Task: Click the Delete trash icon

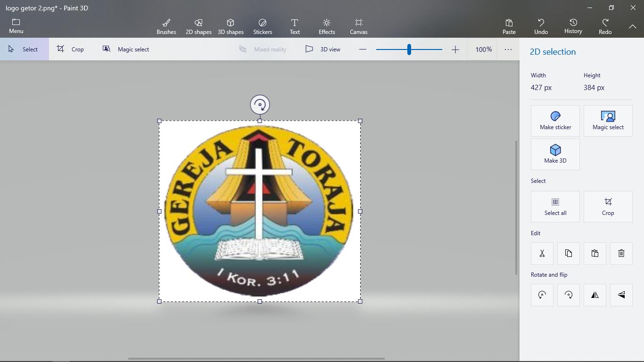Action: 621,254
